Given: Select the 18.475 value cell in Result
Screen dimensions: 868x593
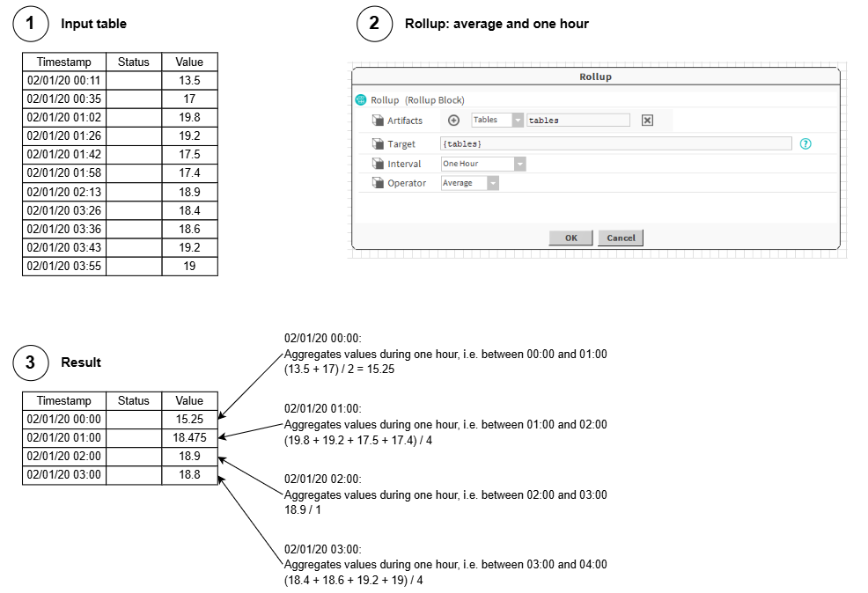Looking at the screenshot, I should pos(189,437).
